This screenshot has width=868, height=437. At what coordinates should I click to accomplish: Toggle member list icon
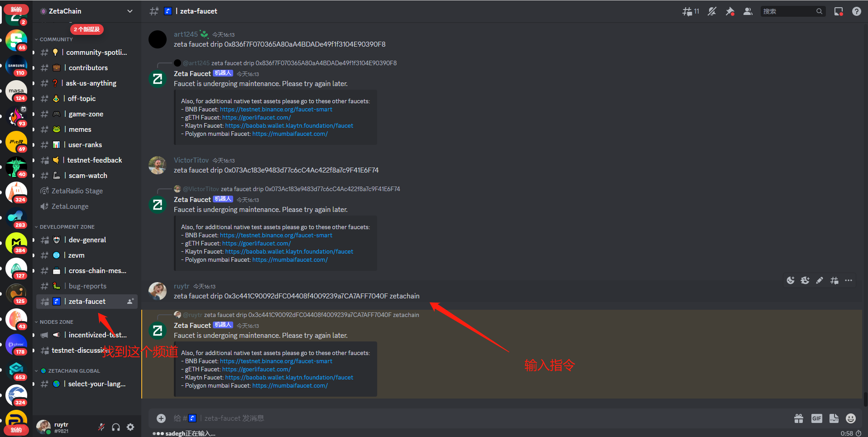748,11
